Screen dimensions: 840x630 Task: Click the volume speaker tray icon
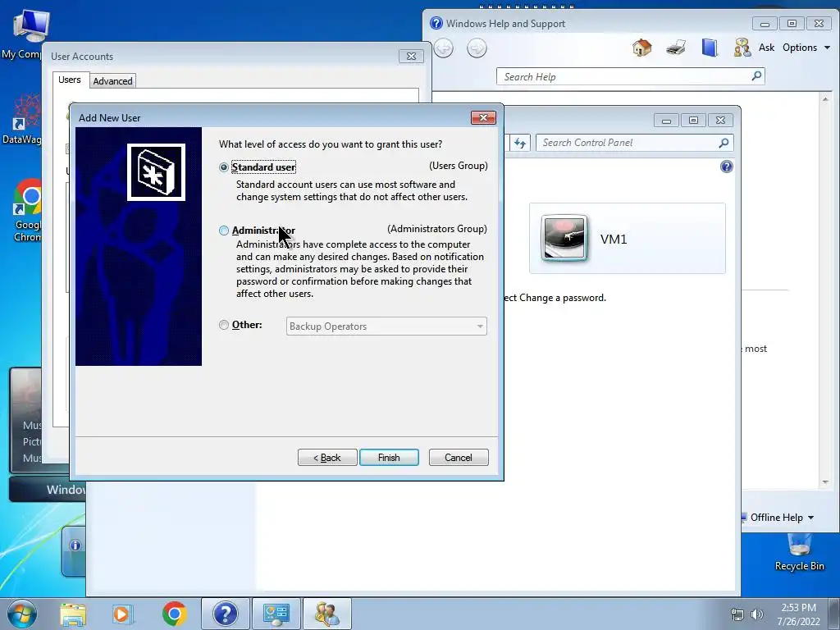pos(757,614)
